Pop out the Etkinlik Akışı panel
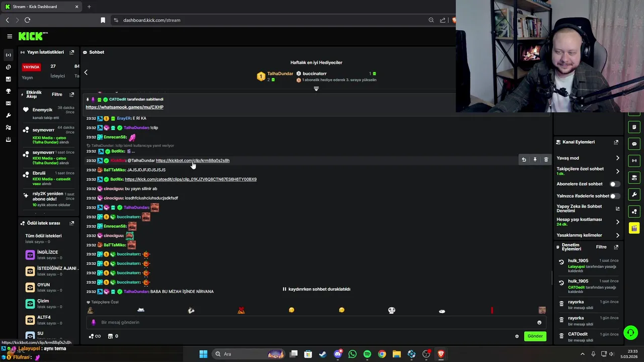This screenshot has width=644, height=362. coord(72,95)
